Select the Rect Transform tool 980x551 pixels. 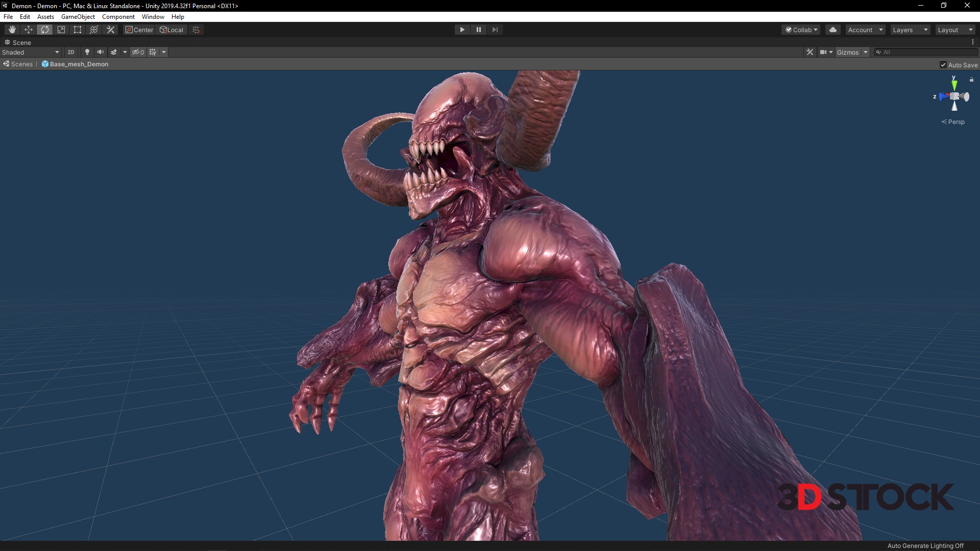click(x=78, y=30)
